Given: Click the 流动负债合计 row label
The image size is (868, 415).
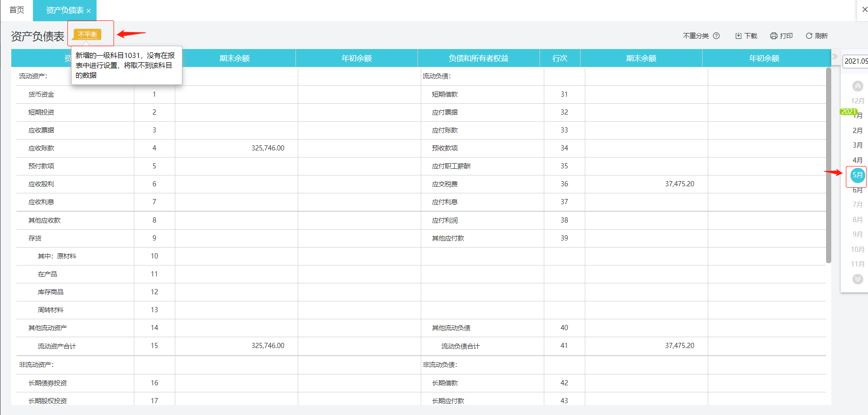Looking at the screenshot, I should (460, 346).
